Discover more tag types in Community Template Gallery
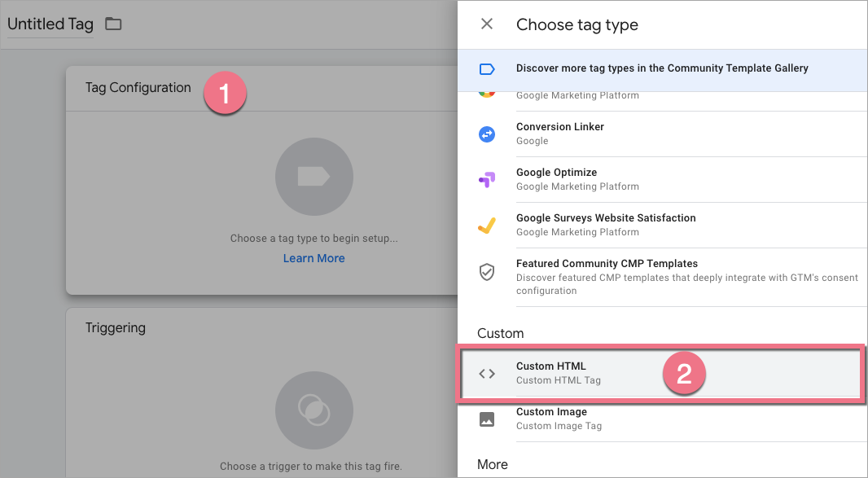This screenshot has width=868, height=478. click(662, 68)
